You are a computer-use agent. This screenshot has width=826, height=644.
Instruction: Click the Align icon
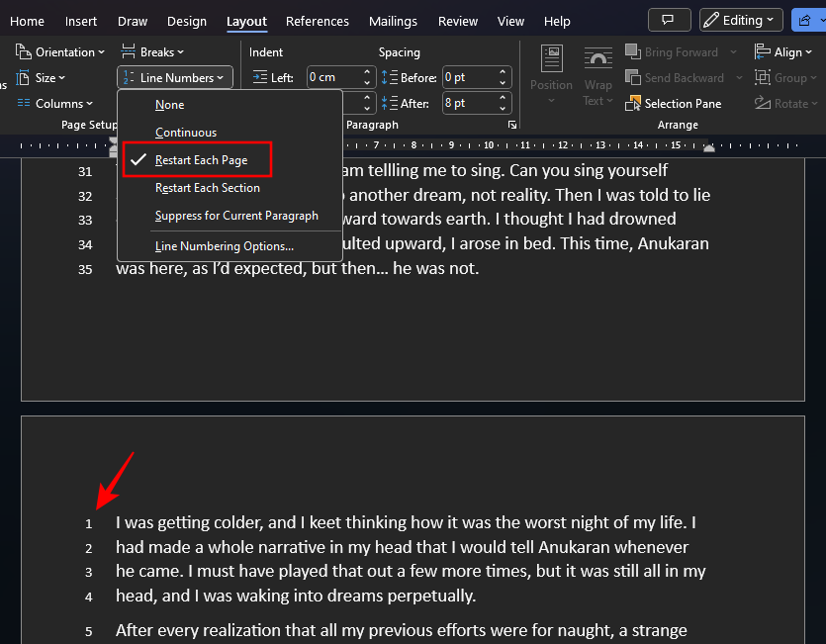point(763,51)
